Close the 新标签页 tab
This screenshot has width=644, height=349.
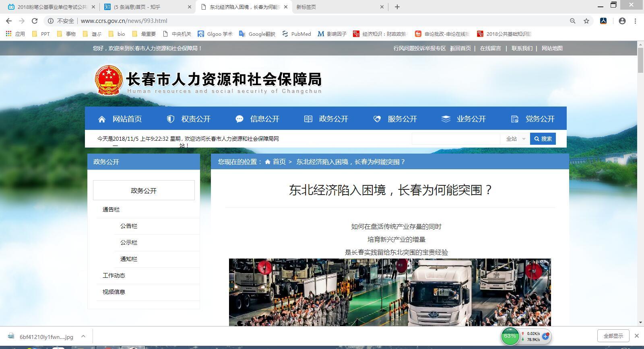[x=382, y=7]
